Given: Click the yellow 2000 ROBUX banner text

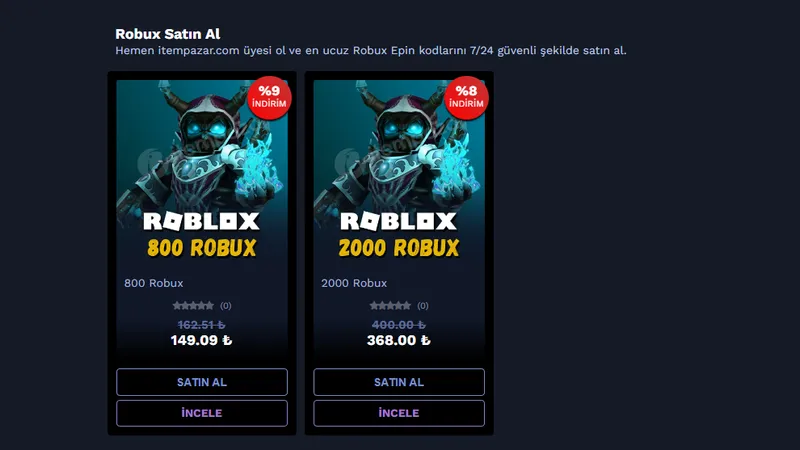Looking at the screenshot, I should pyautogui.click(x=398, y=247).
